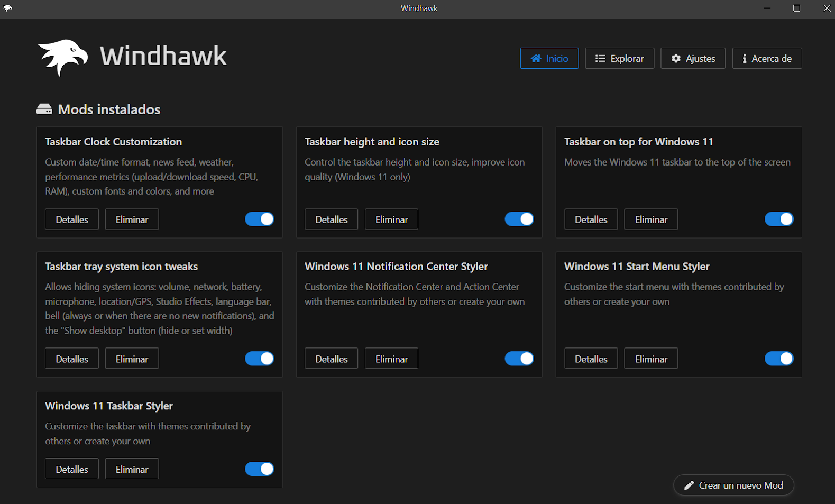Open Detalles for Windows 11 Taskbar Styler
Viewport: 835px width, 504px height.
[x=72, y=469]
